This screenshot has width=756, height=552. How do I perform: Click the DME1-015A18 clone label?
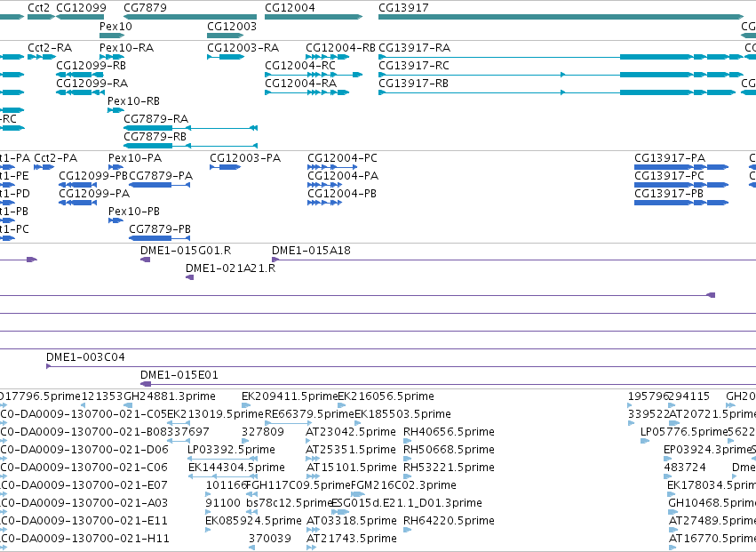tap(312, 251)
